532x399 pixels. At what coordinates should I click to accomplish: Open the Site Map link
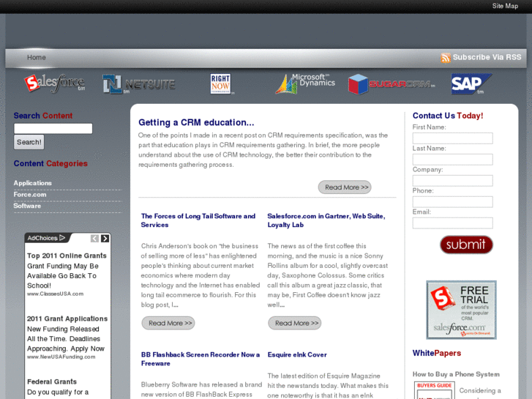[x=505, y=6]
